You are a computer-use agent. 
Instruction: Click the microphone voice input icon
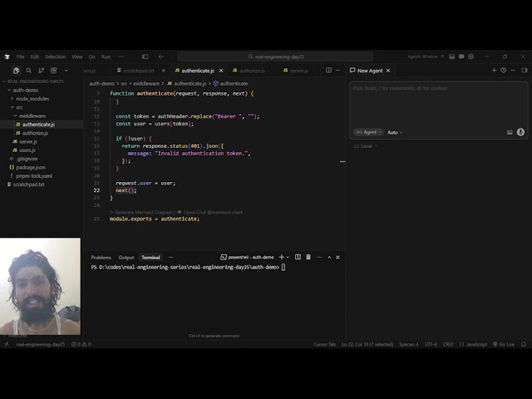click(x=520, y=132)
